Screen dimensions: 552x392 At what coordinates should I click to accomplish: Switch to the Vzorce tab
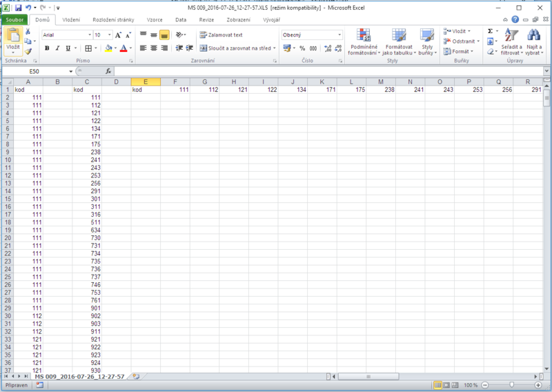(x=155, y=20)
